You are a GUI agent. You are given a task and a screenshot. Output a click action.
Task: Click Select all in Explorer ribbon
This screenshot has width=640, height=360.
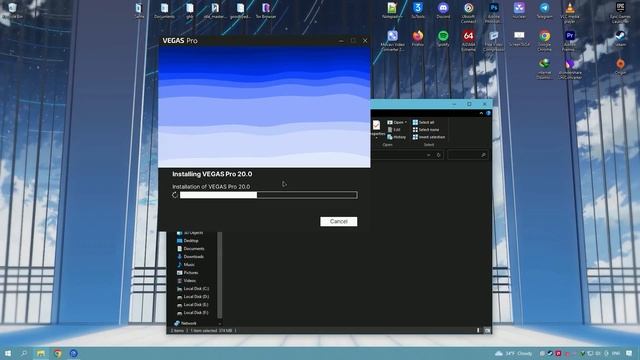[x=423, y=122]
